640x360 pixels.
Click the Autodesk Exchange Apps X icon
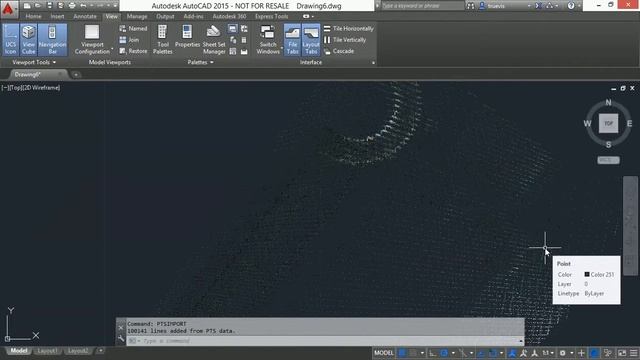(x=539, y=6)
